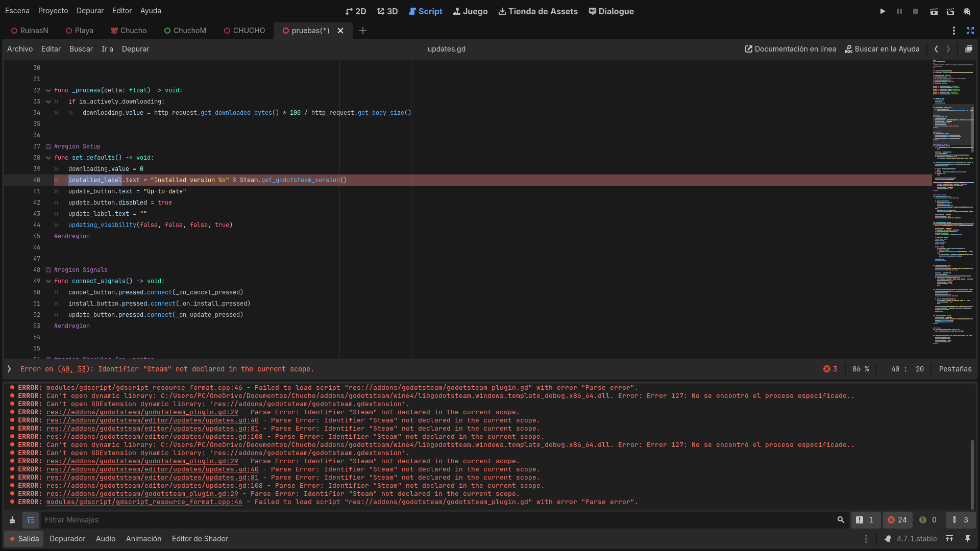Click the script minimap overview
980x551 pixels.
coord(953,209)
